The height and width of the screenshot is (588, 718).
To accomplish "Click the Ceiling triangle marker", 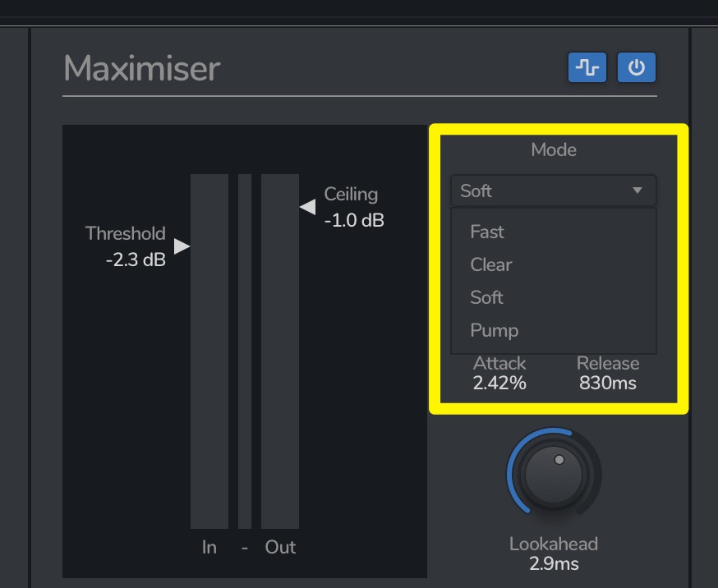I will click(307, 206).
